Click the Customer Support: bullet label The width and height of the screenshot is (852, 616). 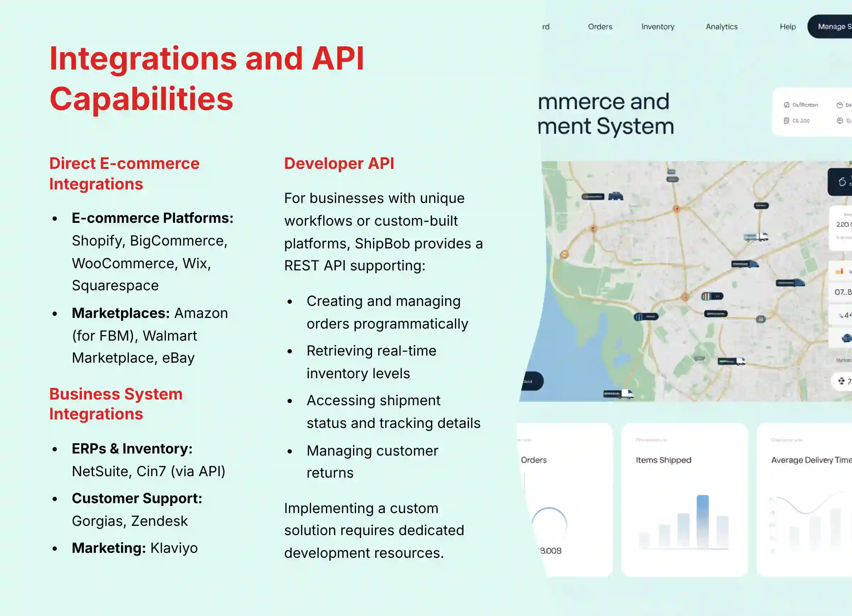[137, 498]
